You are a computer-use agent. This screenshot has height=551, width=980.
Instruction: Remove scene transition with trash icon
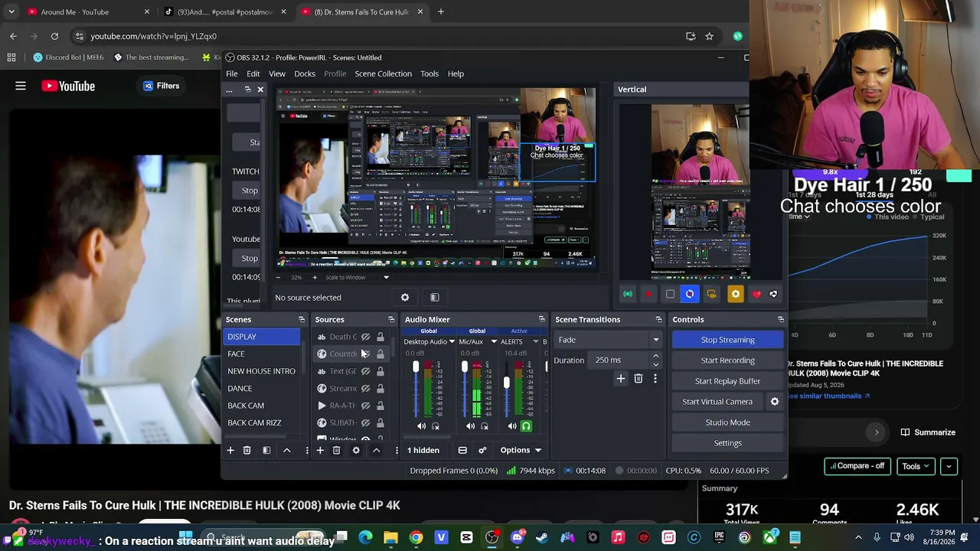tap(638, 378)
